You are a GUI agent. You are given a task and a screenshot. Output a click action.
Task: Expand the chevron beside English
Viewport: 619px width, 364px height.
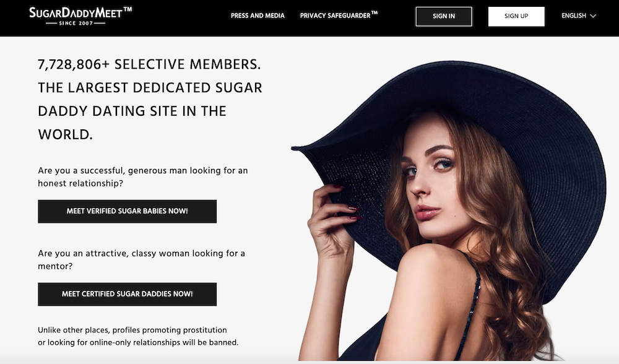(593, 16)
